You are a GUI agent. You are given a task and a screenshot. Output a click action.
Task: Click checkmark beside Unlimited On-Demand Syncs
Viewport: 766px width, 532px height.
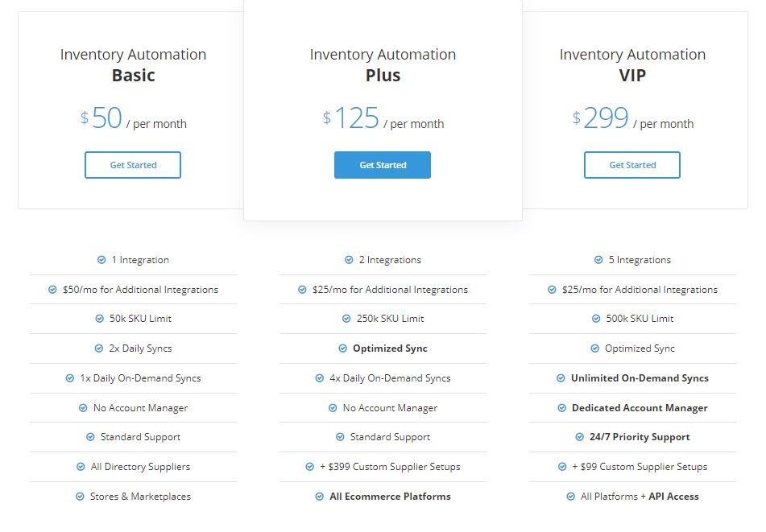point(561,378)
